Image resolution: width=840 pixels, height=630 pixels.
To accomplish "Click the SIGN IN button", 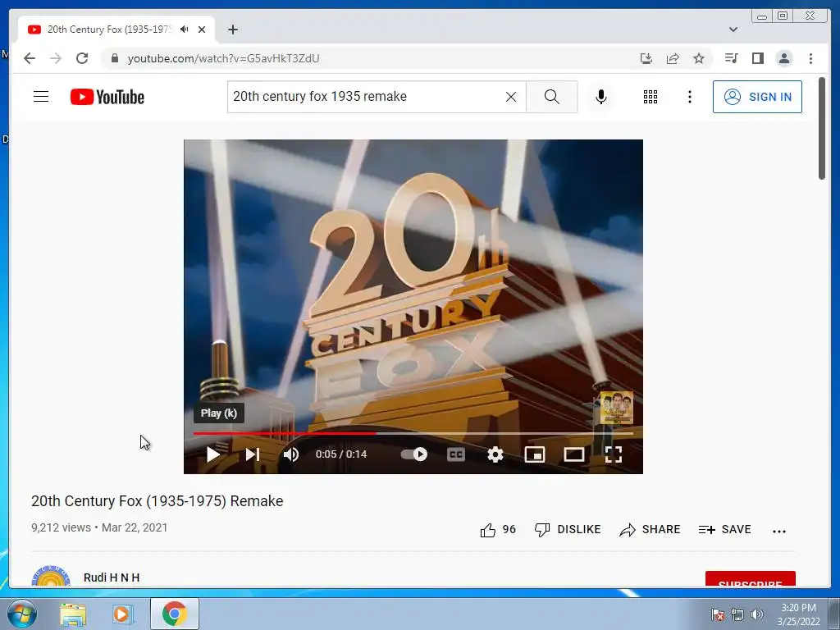I will (757, 97).
